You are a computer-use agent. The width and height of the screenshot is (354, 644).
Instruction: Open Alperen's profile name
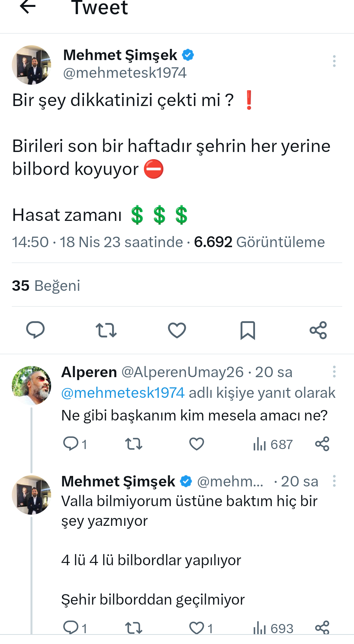(89, 372)
